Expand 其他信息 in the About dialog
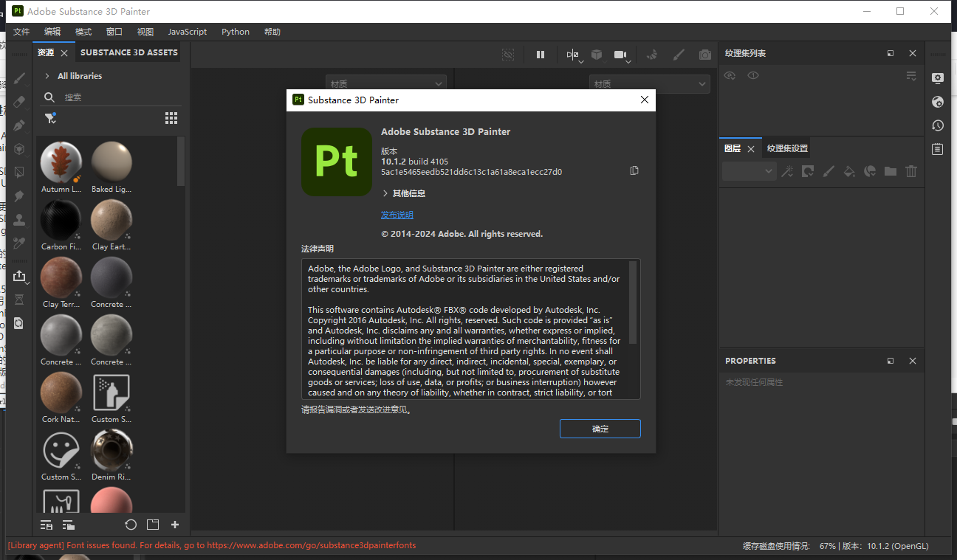This screenshot has height=560, width=957. (x=403, y=193)
